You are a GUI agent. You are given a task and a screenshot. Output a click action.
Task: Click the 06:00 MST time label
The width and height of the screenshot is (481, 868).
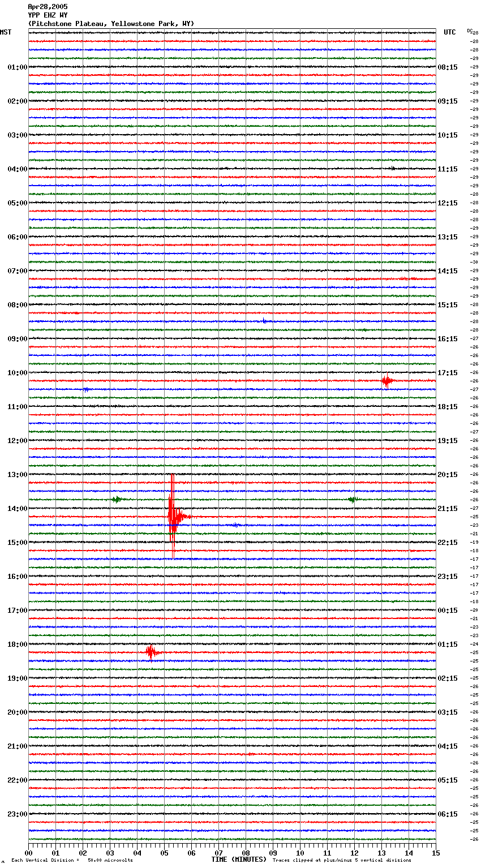click(18, 237)
